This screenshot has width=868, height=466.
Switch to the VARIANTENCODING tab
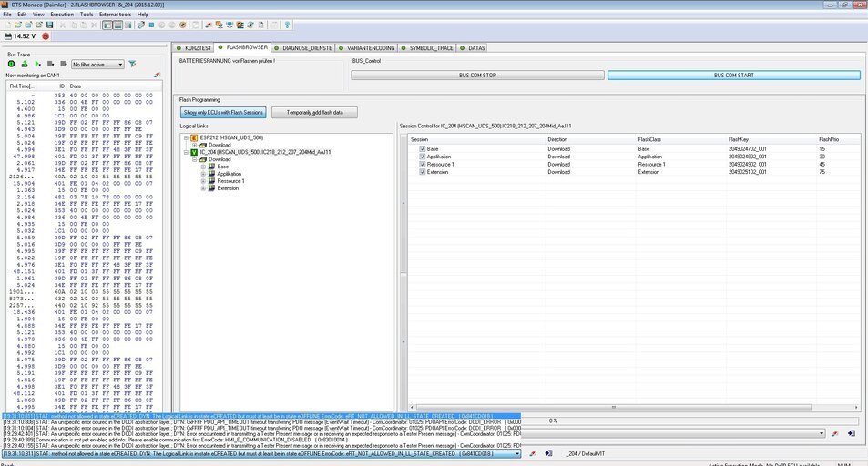coord(369,47)
